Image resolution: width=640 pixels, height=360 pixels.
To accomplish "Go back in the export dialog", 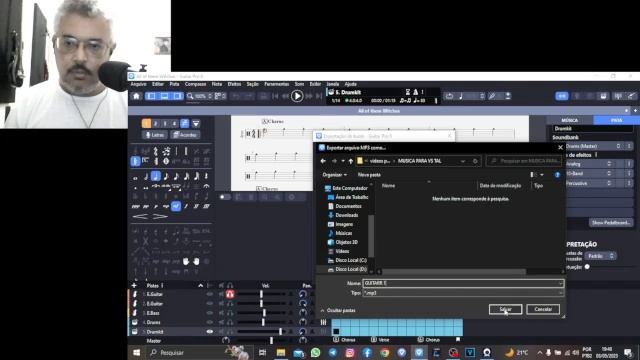I will click(323, 161).
